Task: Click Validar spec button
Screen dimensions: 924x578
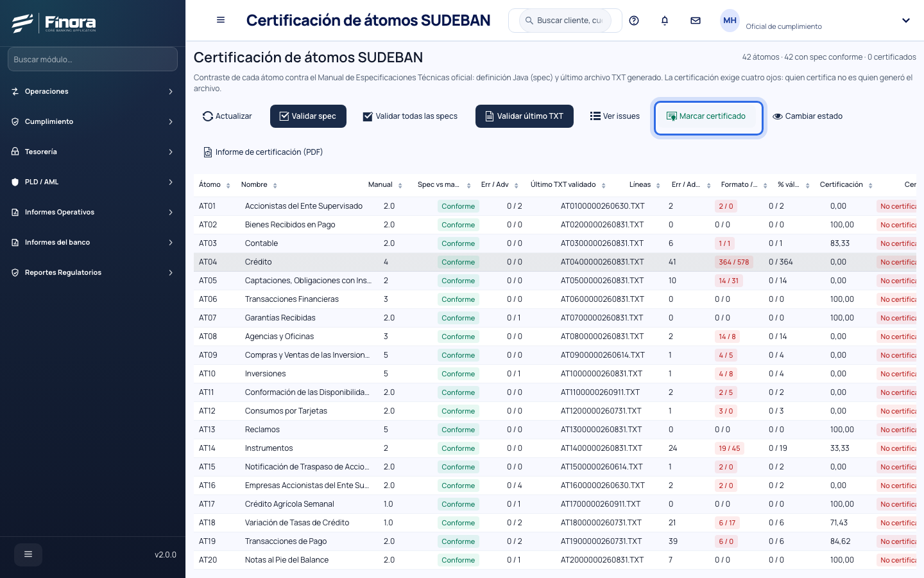Action: coord(308,116)
